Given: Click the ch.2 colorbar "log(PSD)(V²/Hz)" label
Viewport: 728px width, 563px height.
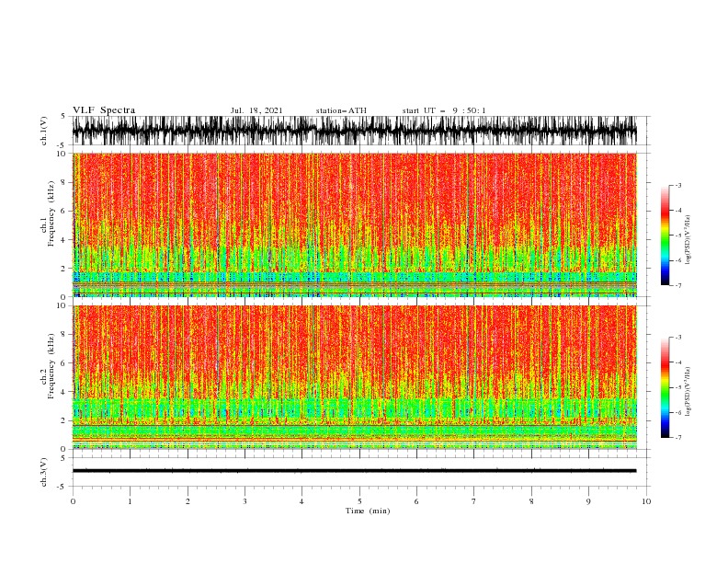Looking at the screenshot, I should (688, 392).
